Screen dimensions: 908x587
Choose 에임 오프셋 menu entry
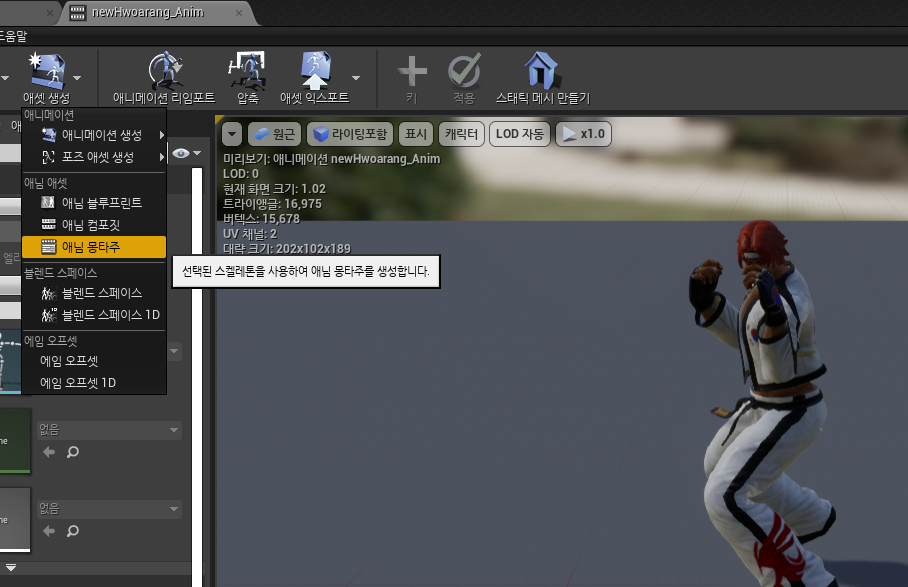tap(94, 361)
